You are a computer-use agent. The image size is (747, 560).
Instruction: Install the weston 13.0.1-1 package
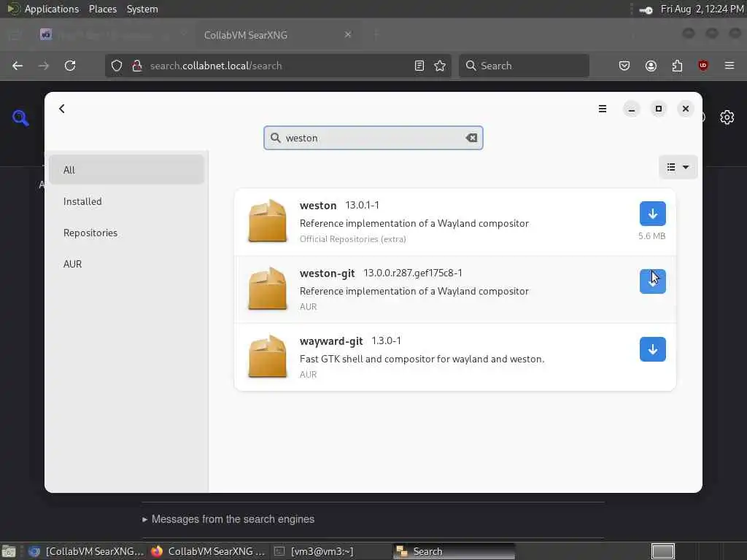[x=652, y=214]
